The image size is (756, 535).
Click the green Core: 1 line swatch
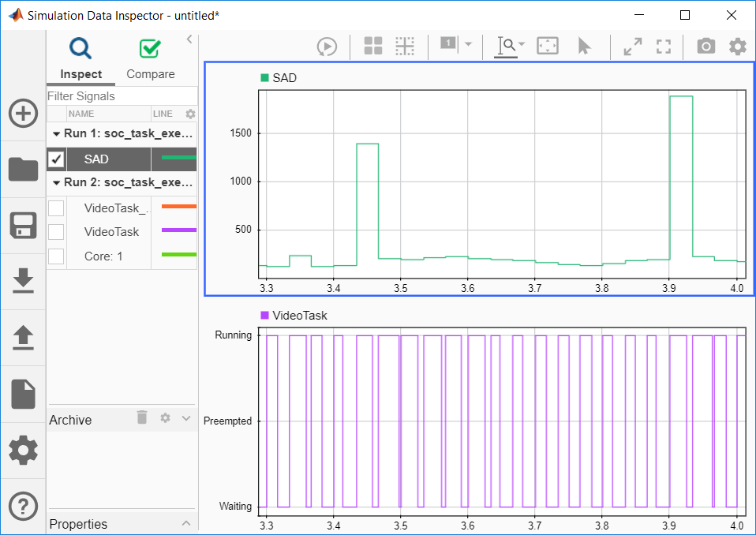click(x=179, y=254)
